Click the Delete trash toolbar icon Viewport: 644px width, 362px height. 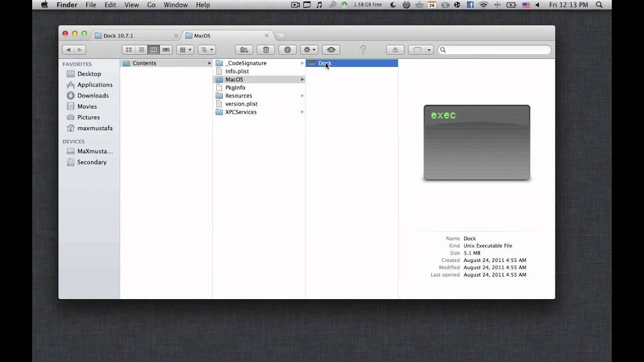266,50
